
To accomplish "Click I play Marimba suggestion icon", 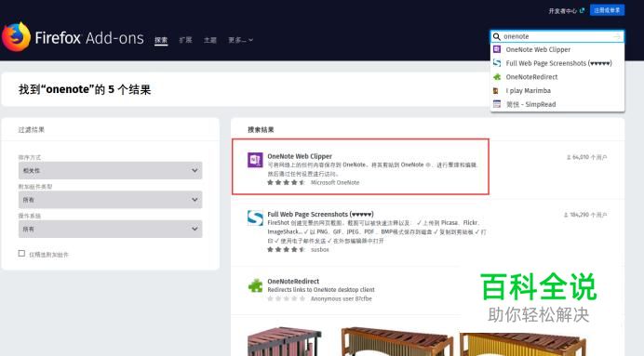I will click(x=496, y=91).
